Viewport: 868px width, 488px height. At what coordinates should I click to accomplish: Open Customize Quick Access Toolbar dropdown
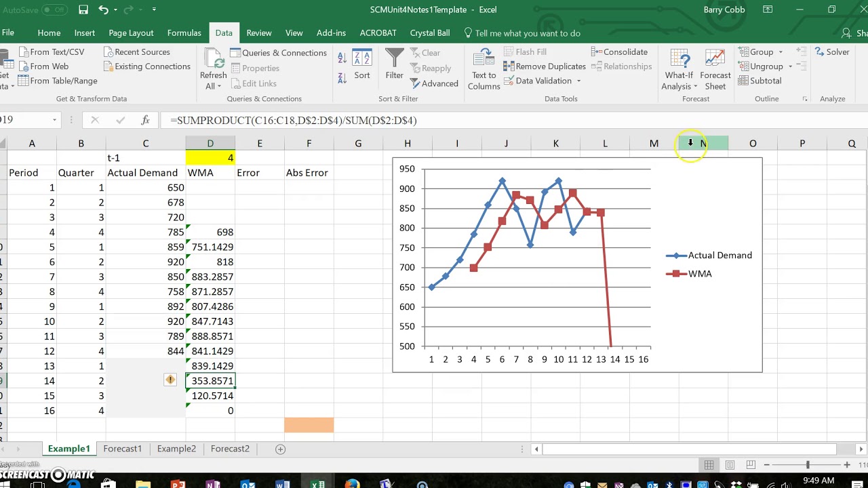pos(154,9)
